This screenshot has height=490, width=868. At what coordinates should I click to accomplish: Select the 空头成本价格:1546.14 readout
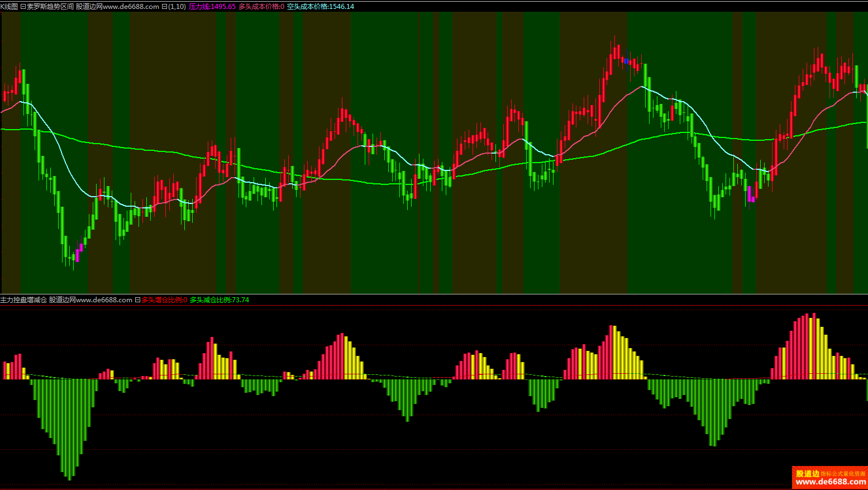tap(320, 7)
